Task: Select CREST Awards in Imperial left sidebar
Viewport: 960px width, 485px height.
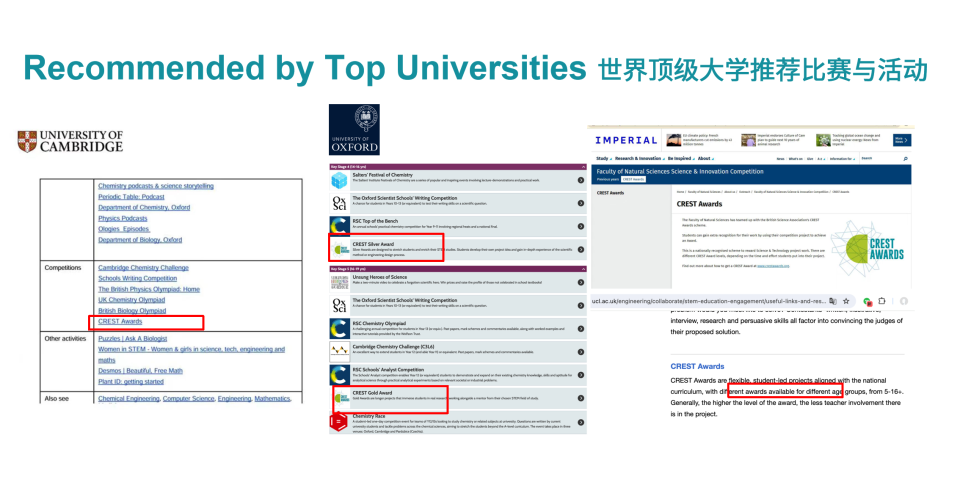Action: point(610,193)
